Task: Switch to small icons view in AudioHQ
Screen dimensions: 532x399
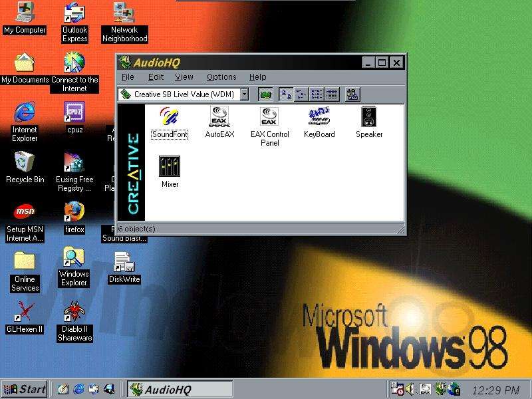Action: click(301, 94)
